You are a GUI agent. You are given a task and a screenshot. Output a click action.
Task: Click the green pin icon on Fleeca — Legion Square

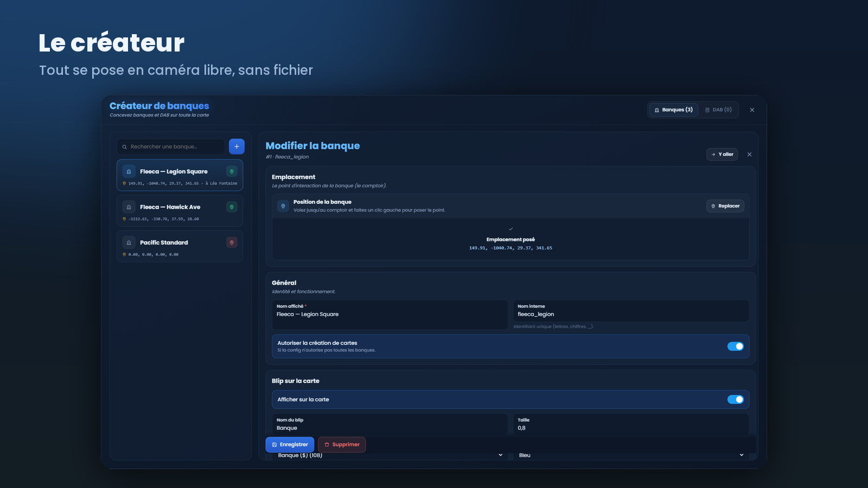[232, 171]
